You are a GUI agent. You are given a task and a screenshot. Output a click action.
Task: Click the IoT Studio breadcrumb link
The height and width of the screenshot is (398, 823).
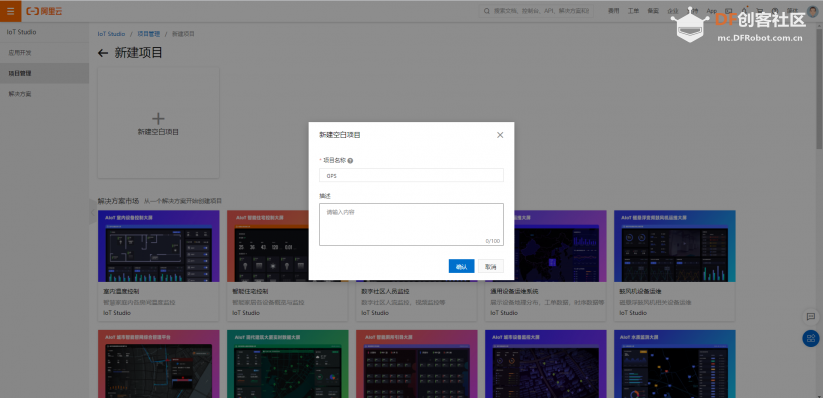coord(111,34)
